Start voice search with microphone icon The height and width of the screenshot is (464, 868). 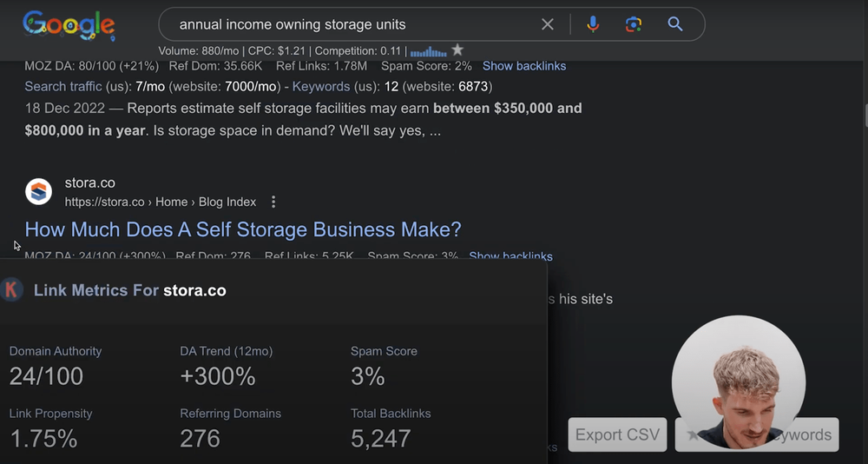coord(593,24)
